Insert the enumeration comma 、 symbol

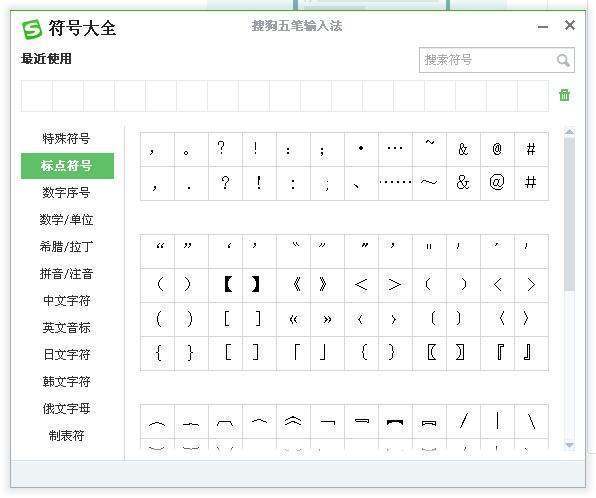pyautogui.click(x=361, y=183)
